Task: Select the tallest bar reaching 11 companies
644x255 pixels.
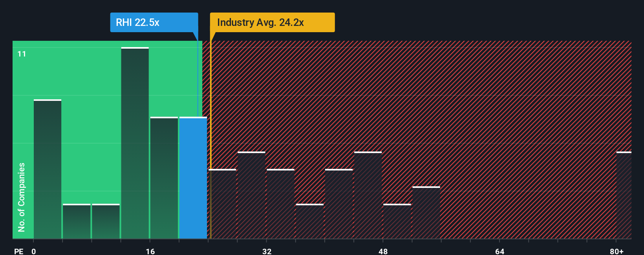Action: 135,143
